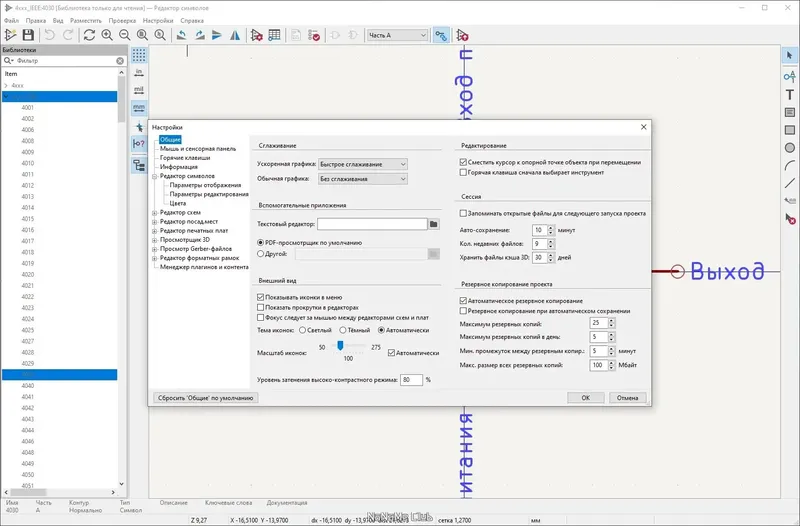Click the icon scale slider handle

(x=340, y=346)
